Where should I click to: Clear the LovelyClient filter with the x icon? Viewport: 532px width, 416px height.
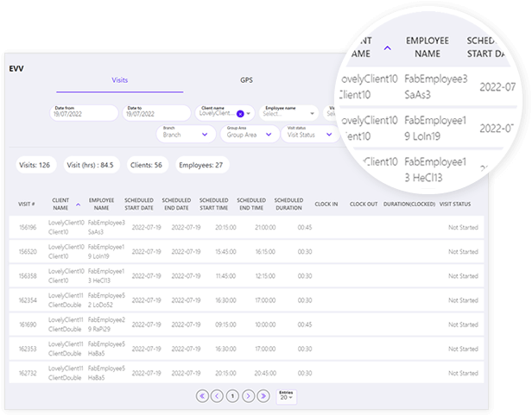tap(240, 114)
